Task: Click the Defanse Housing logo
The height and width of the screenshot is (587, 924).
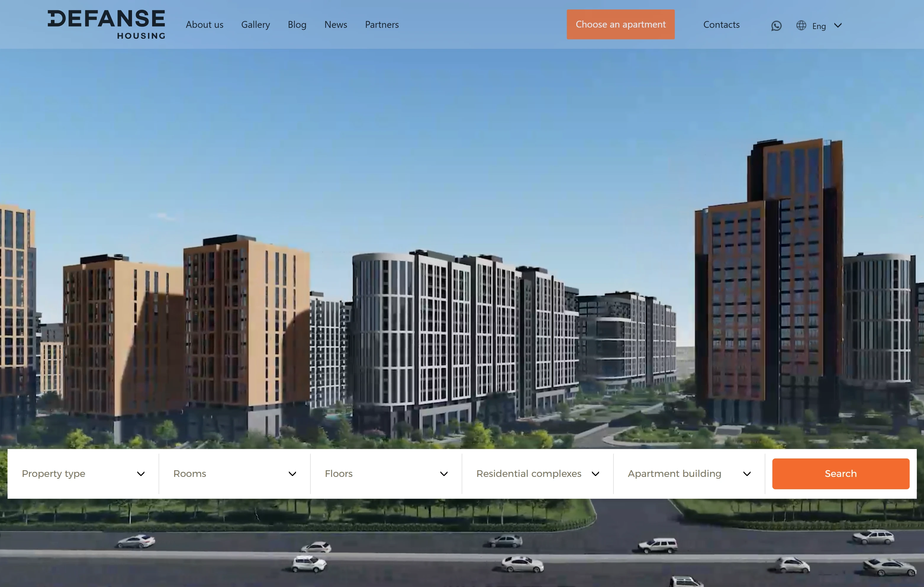Action: 106,24
